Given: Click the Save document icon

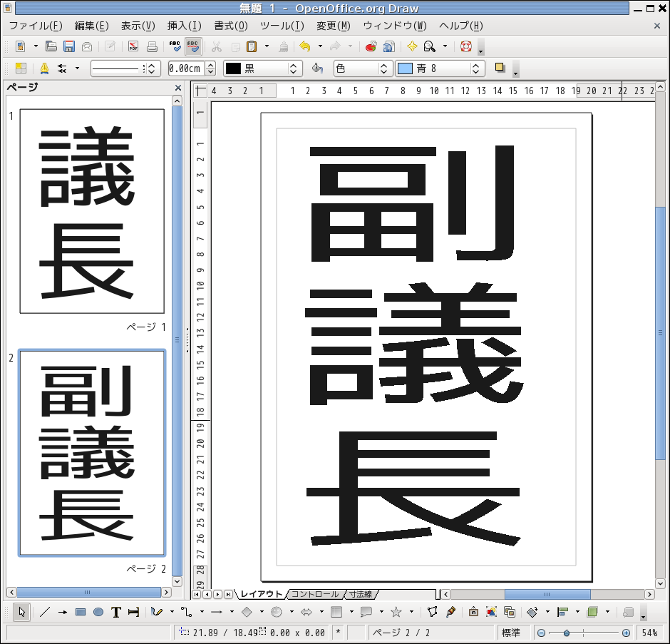Looking at the screenshot, I should [x=69, y=47].
